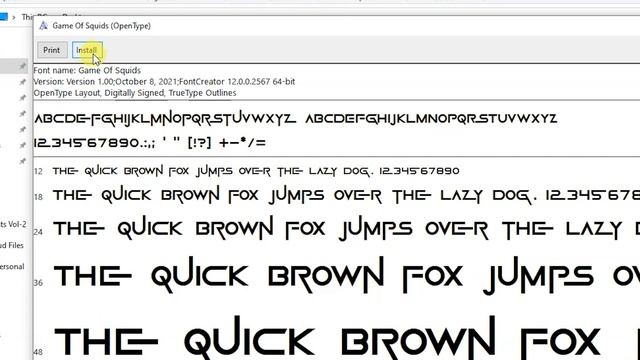
Task: Click the digits and punctuation sample line
Action: [149, 143]
